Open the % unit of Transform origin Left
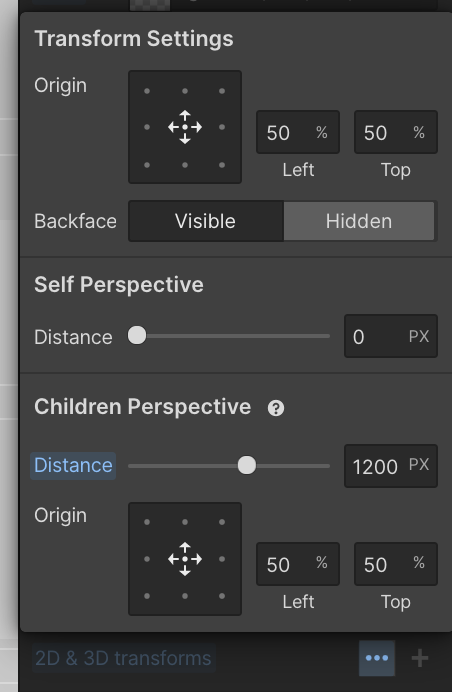Image resolution: width=452 pixels, height=692 pixels. pos(322,132)
